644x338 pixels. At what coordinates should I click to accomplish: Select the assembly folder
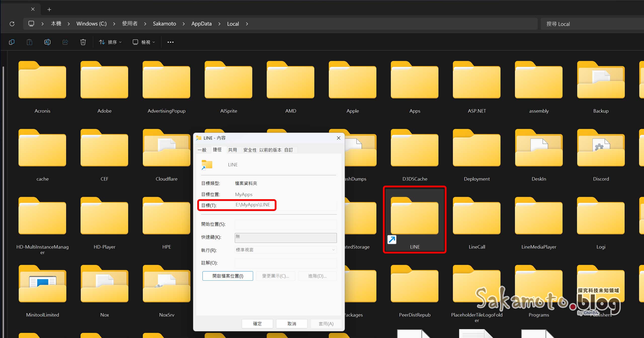coord(539,87)
